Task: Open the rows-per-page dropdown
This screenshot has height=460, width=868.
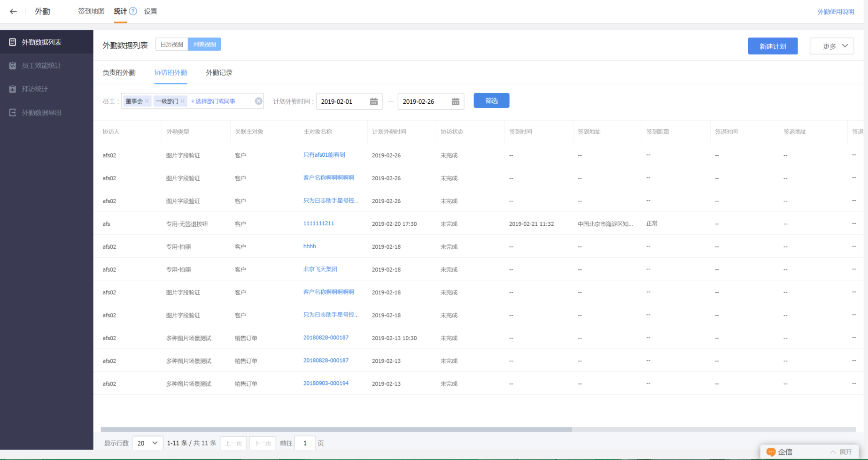Action: coord(147,443)
